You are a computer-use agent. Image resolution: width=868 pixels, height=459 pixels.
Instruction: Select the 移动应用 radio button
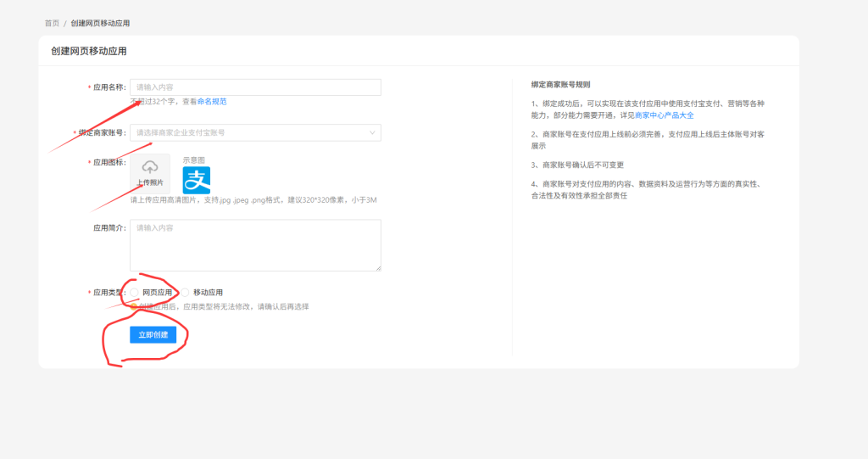coord(186,292)
